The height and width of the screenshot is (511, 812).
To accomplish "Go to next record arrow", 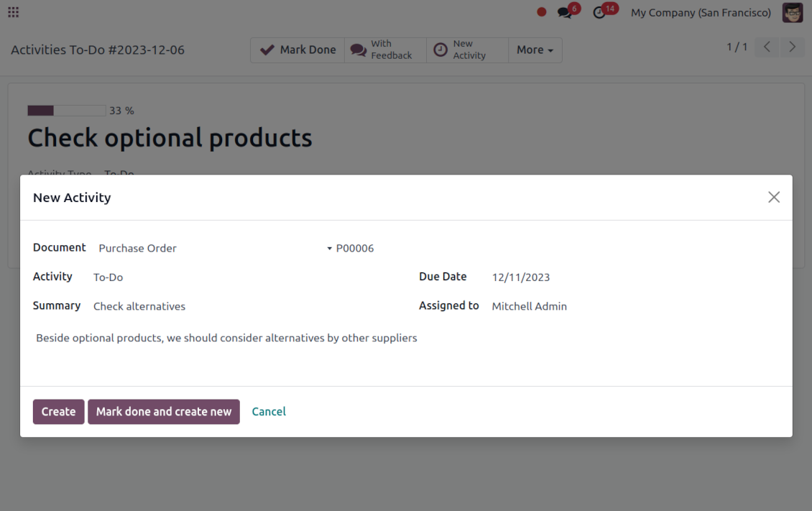I will point(792,47).
